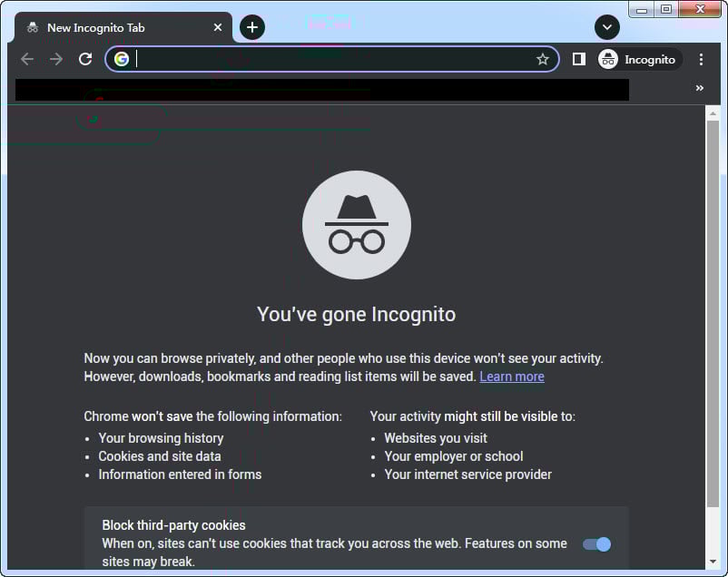Close the New Incognito Tab
The image size is (728, 577).
pyautogui.click(x=217, y=28)
